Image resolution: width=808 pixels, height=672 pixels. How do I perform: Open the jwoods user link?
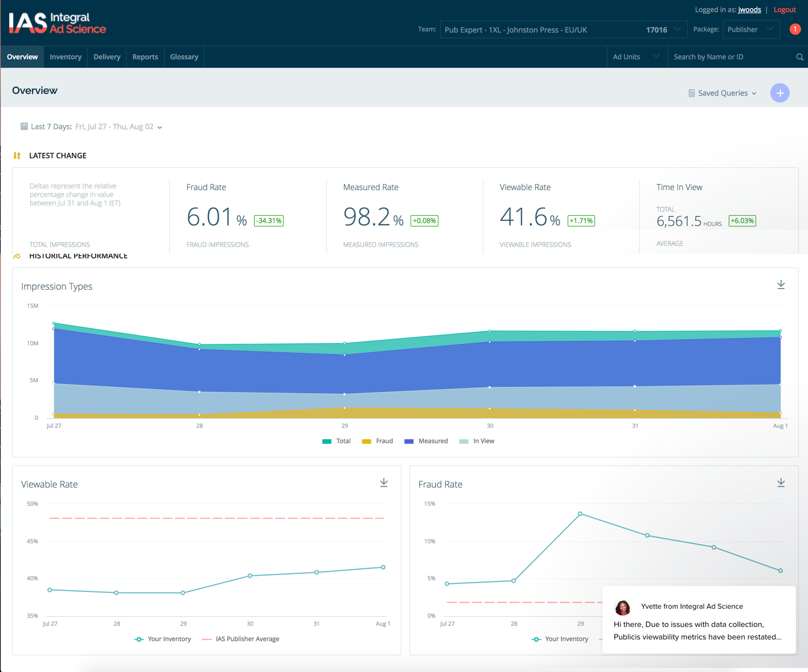[x=749, y=10]
